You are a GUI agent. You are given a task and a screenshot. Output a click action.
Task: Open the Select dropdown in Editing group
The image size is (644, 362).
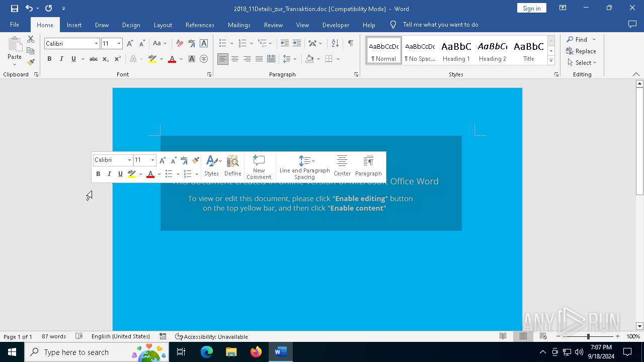(582, 63)
